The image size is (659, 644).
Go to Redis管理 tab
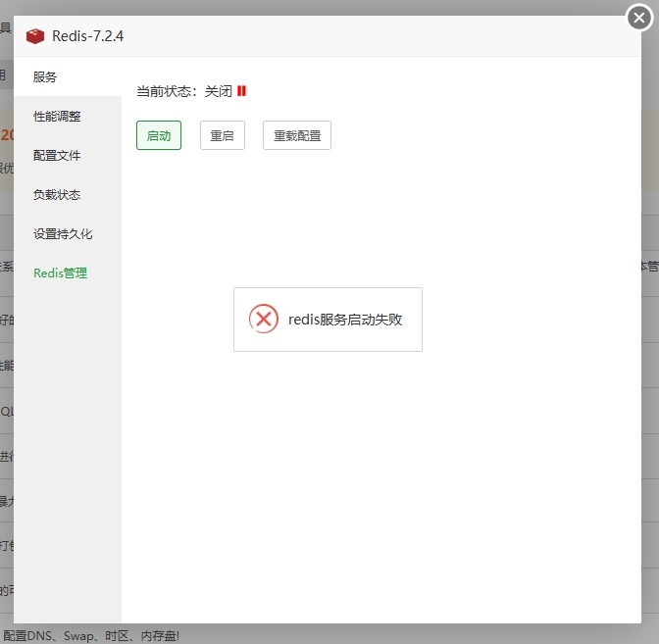(68, 273)
